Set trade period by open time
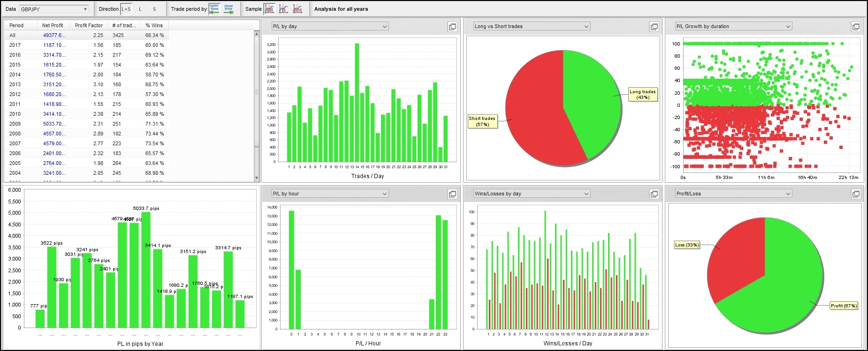Image resolution: width=868 pixels, height=351 pixels. pos(214,9)
